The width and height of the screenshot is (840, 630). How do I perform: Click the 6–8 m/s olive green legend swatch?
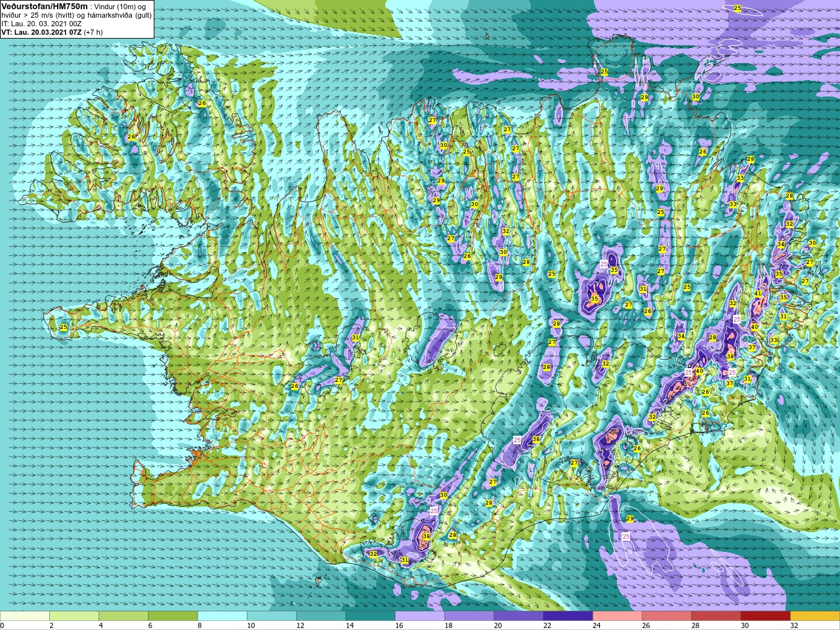pyautogui.click(x=173, y=616)
